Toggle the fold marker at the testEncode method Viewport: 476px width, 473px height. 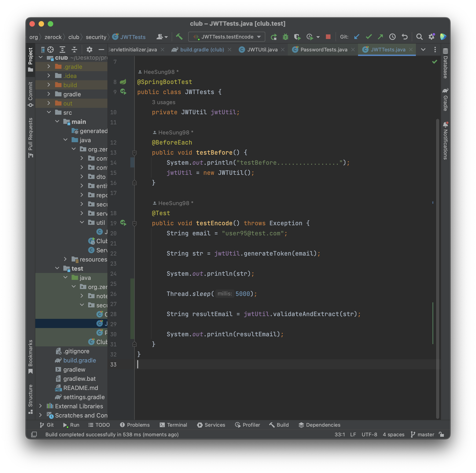[x=134, y=223]
